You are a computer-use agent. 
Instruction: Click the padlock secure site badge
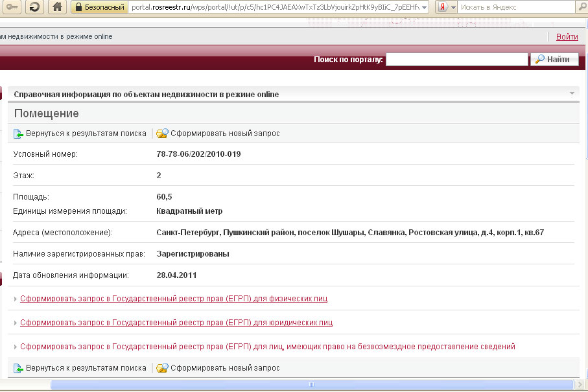tap(99, 7)
